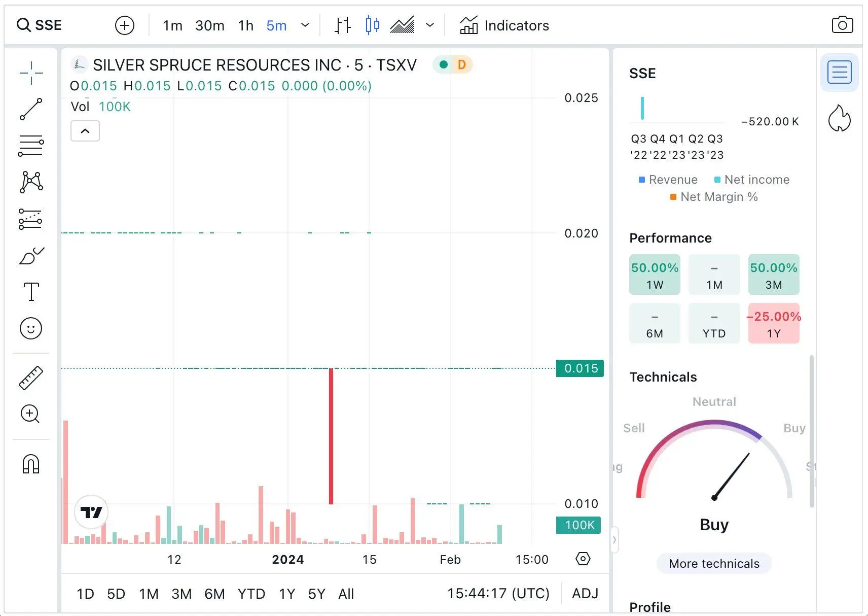Image resolution: width=868 pixels, height=616 pixels.
Task: Switch to bars chart style
Action: [x=343, y=25]
